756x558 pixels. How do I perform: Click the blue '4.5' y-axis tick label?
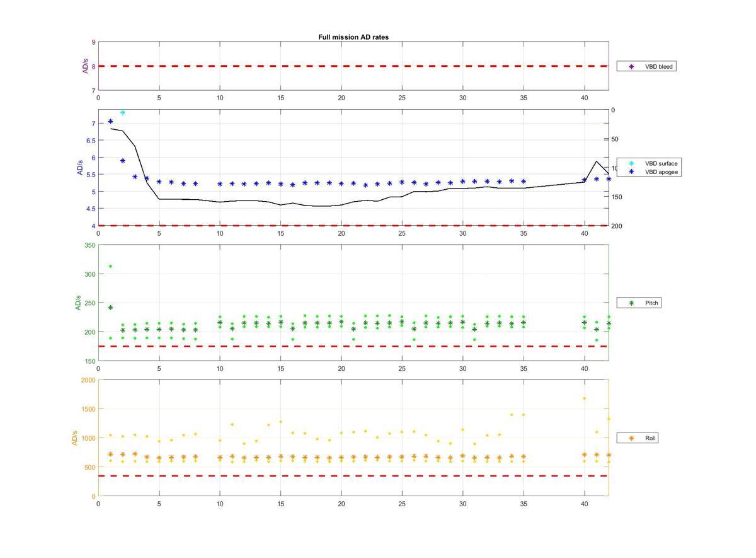(91, 209)
